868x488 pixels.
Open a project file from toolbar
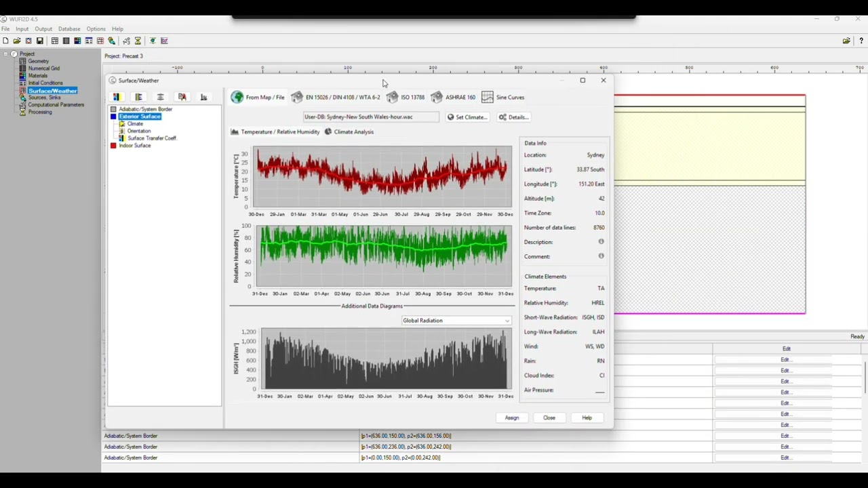(17, 41)
